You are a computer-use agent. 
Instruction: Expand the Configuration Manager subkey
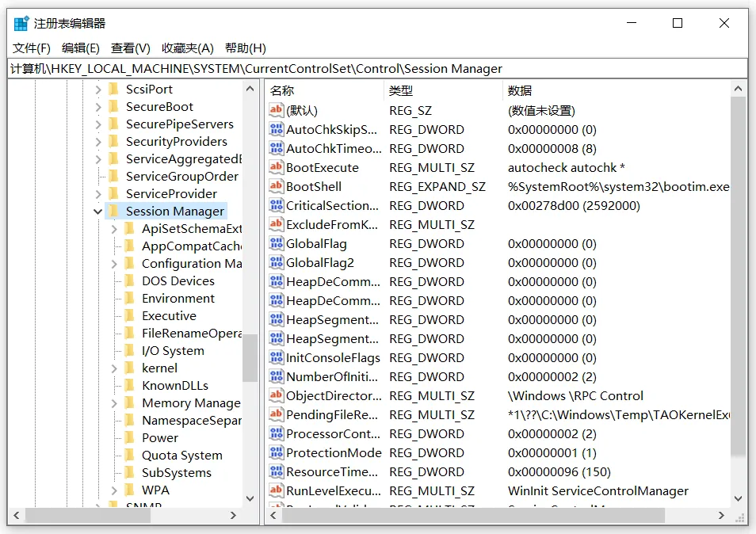pos(114,264)
